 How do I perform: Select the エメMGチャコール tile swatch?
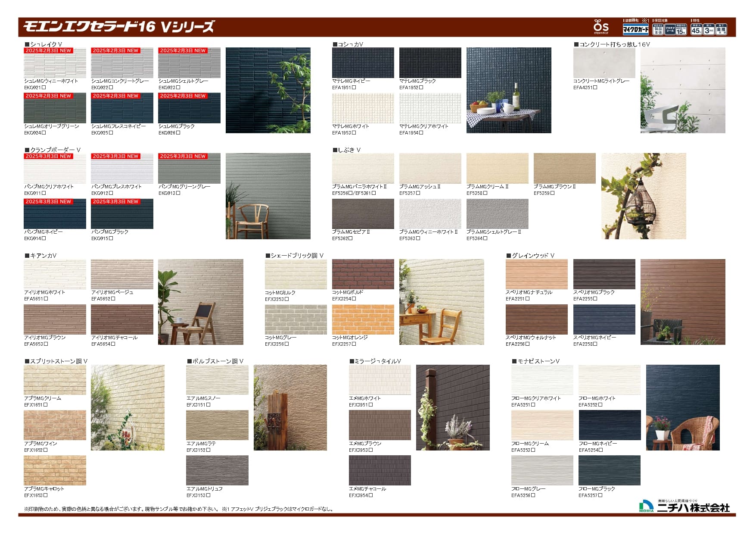(380, 470)
